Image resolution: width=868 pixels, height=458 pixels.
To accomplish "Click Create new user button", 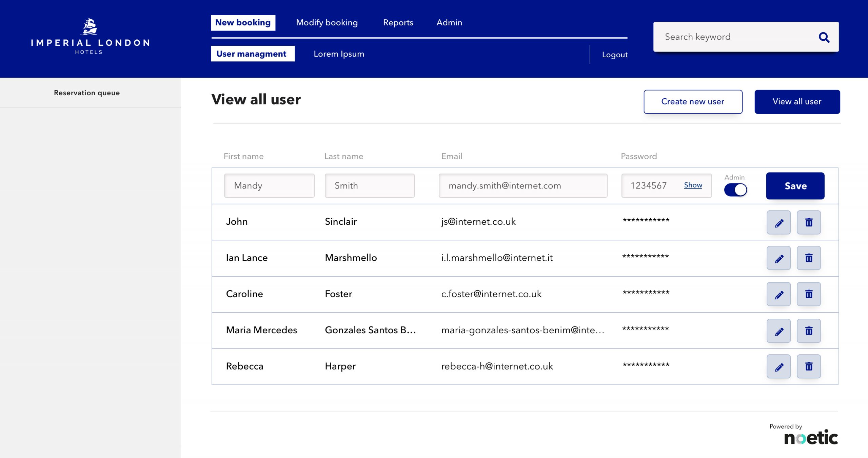I will [692, 102].
